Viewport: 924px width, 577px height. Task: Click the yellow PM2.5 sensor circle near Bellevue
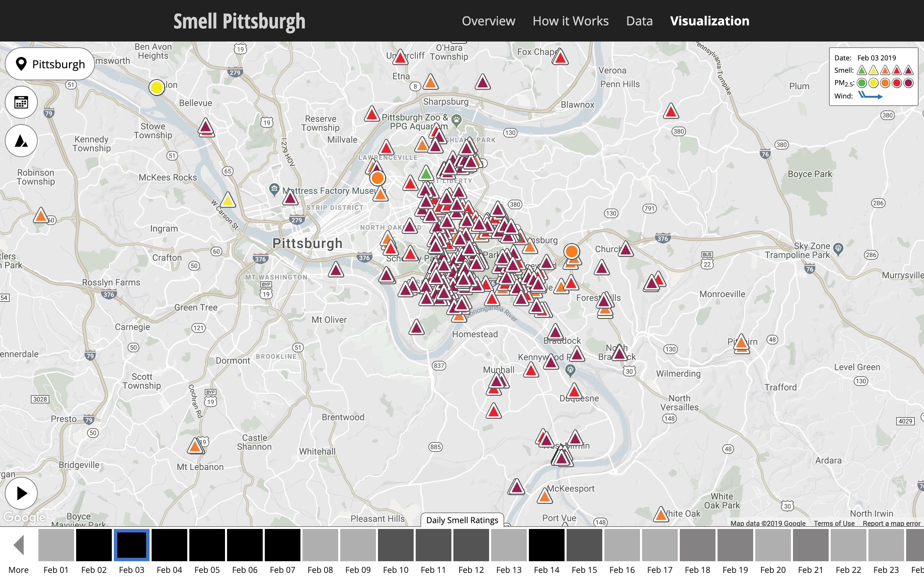pyautogui.click(x=156, y=87)
